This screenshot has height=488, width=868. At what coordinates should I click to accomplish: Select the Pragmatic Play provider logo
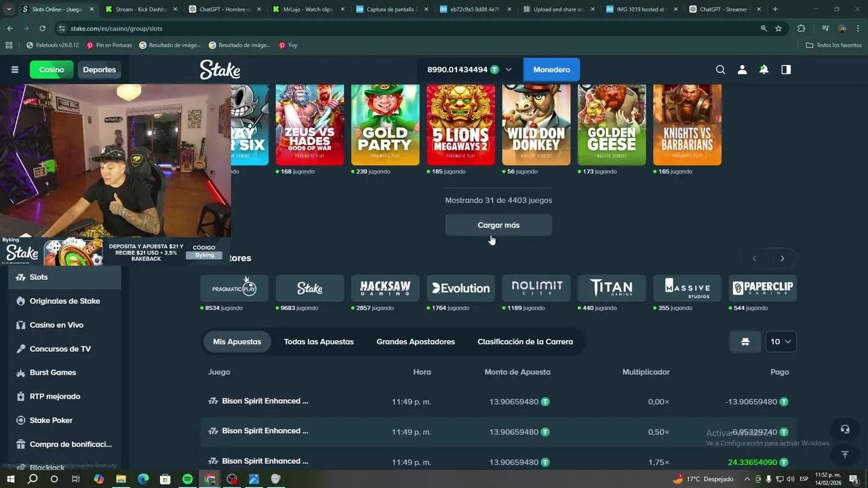[234, 287]
